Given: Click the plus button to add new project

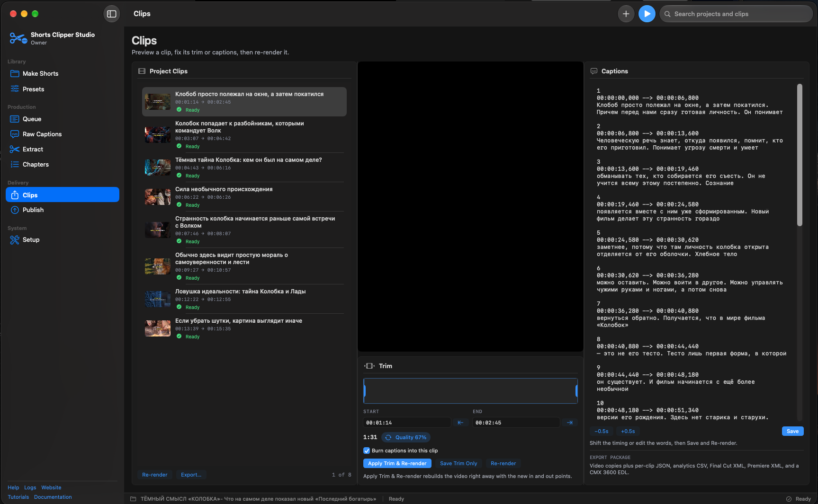Looking at the screenshot, I should (x=626, y=14).
